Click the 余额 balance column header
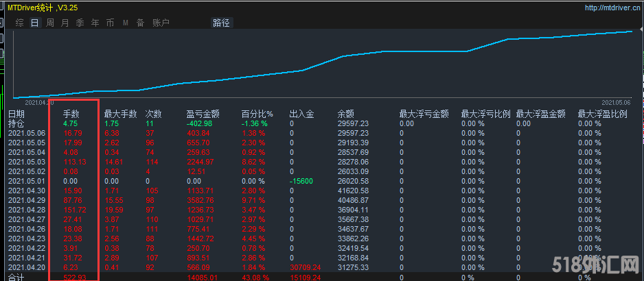Screen dimensions: 644x281 coord(345,114)
